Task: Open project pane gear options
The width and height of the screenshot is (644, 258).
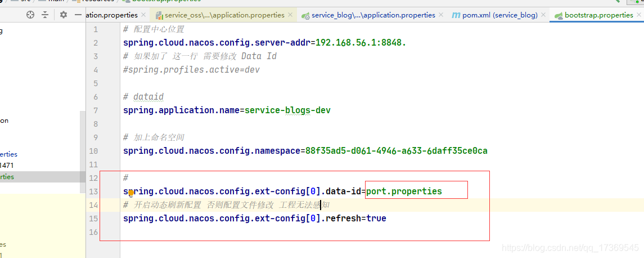Action: pyautogui.click(x=63, y=15)
